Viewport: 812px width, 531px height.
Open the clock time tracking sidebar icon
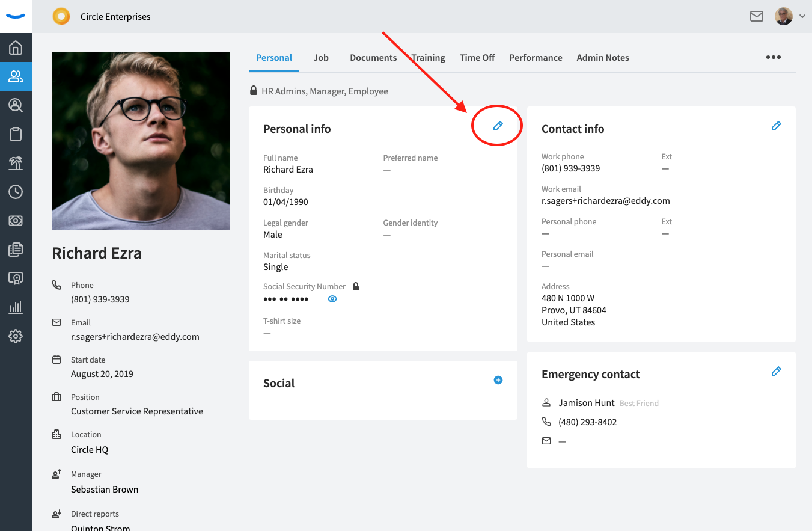16,192
